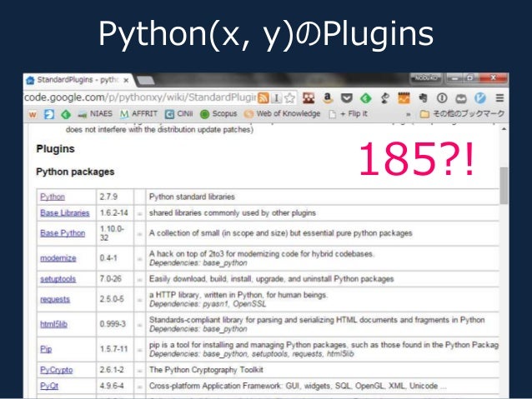Click the 'Plugins' heading

(56, 149)
